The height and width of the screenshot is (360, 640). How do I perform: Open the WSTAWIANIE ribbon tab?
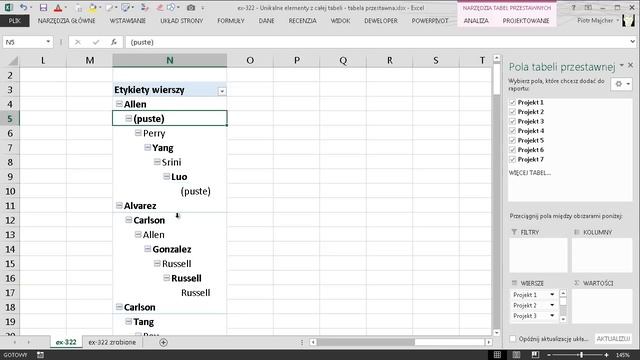coord(127,20)
